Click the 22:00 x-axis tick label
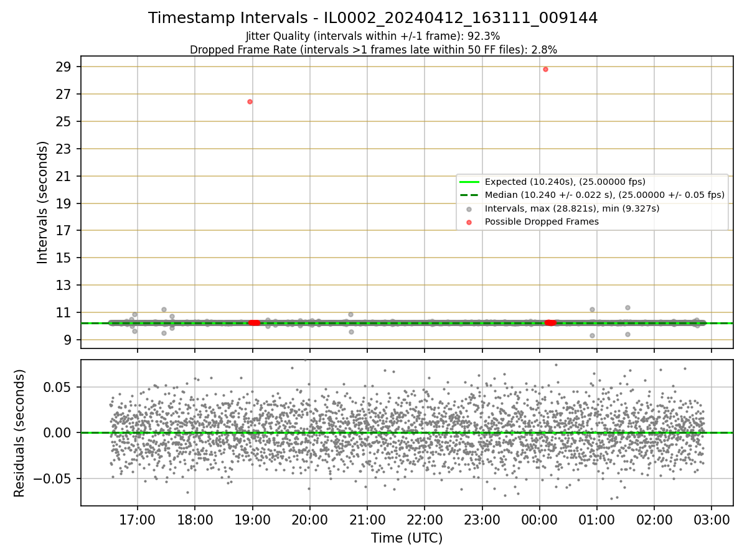 (x=425, y=520)
